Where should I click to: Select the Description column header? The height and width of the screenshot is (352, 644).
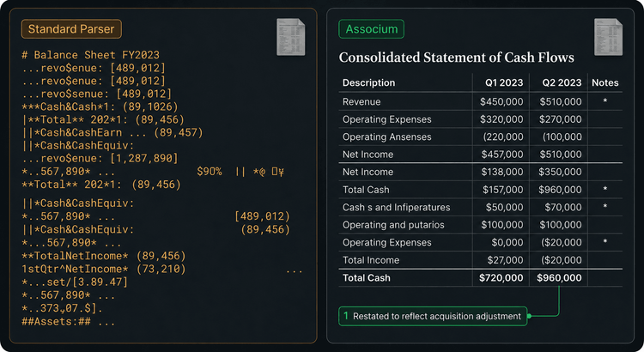point(369,82)
